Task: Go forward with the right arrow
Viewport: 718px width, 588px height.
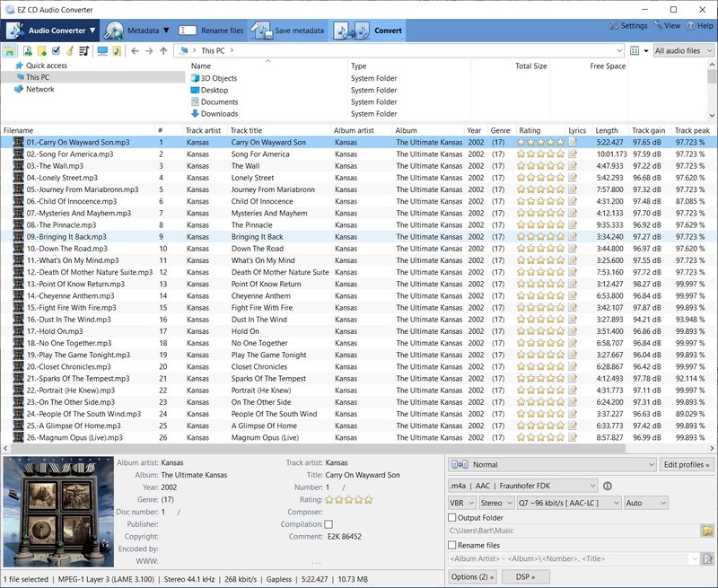Action: 149,51
